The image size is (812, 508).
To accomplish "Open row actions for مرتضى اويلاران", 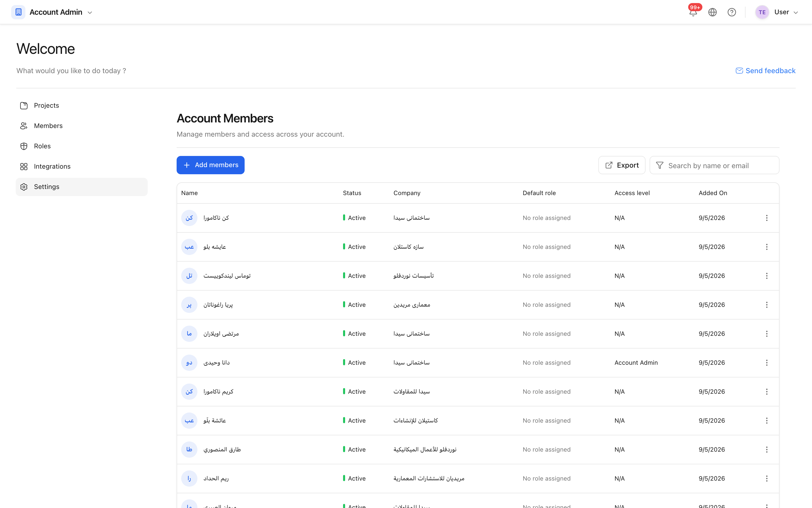I will click(x=767, y=334).
